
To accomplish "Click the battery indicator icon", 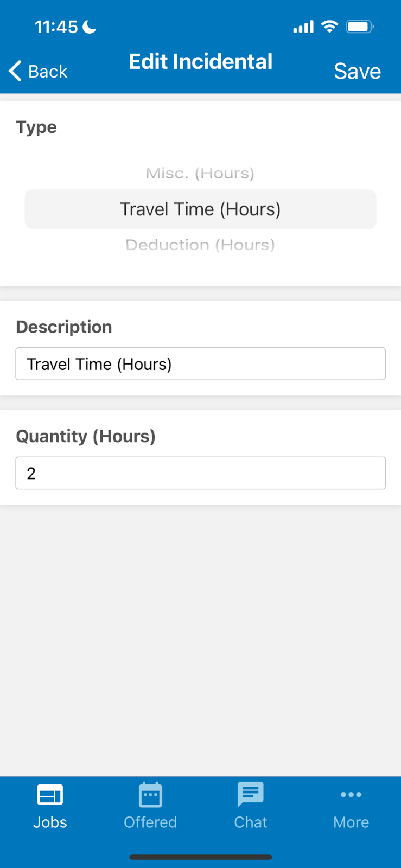I will click(x=360, y=26).
